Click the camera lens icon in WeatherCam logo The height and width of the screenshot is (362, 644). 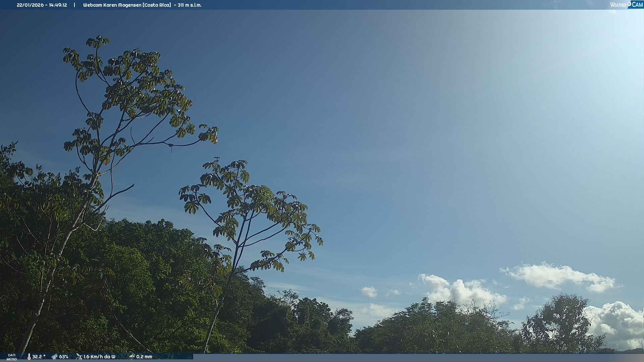[629, 4]
